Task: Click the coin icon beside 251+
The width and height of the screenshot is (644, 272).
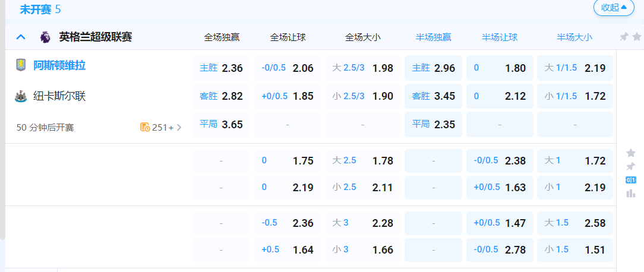Action: click(145, 127)
